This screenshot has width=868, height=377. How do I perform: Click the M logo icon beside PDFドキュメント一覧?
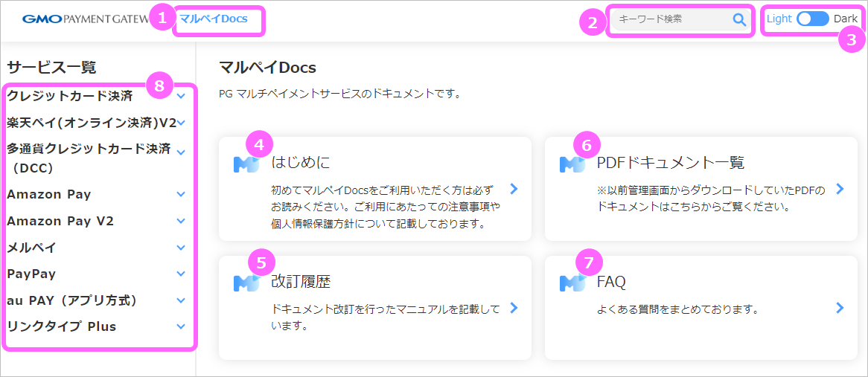tap(572, 164)
